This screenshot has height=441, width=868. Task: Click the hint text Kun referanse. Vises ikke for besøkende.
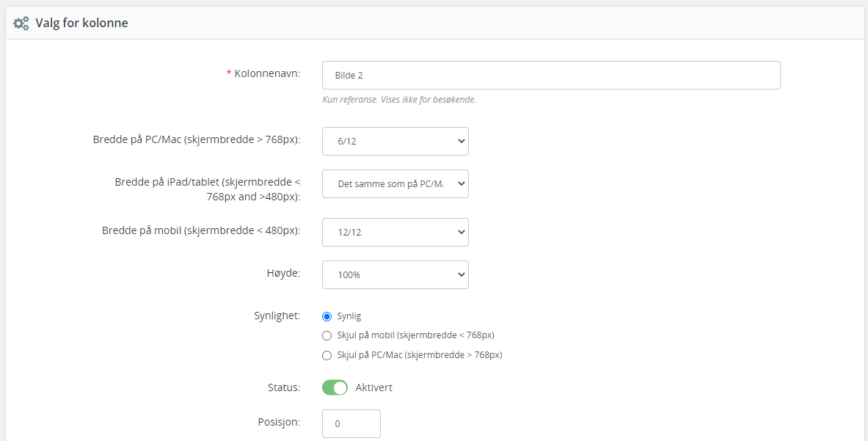399,100
